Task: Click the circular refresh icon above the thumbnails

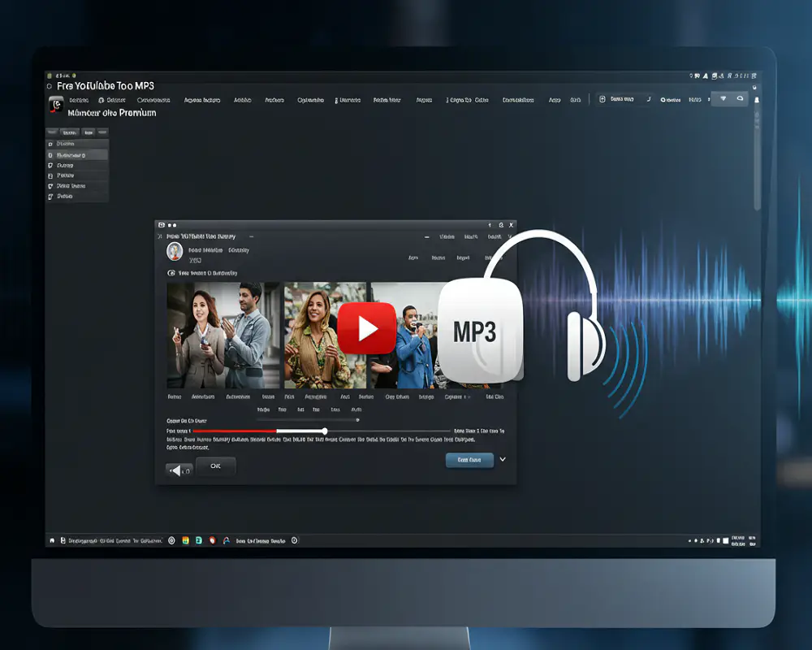Action: pos(171,273)
